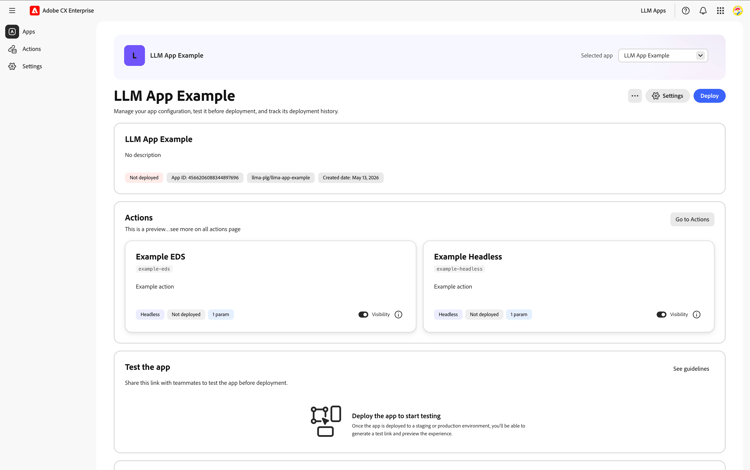
Task: Open the app switcher grid icon
Action: click(x=720, y=11)
